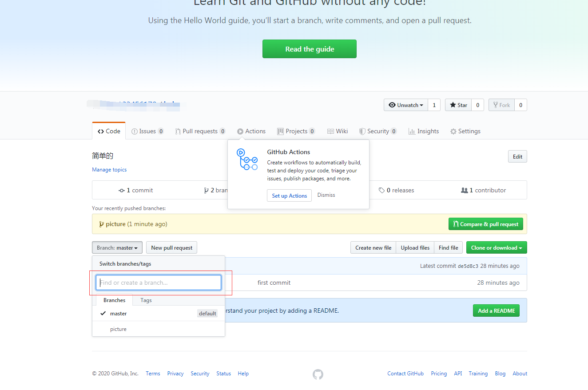588x390 pixels.
Task: Open the Unwatch dropdown
Action: tap(406, 105)
